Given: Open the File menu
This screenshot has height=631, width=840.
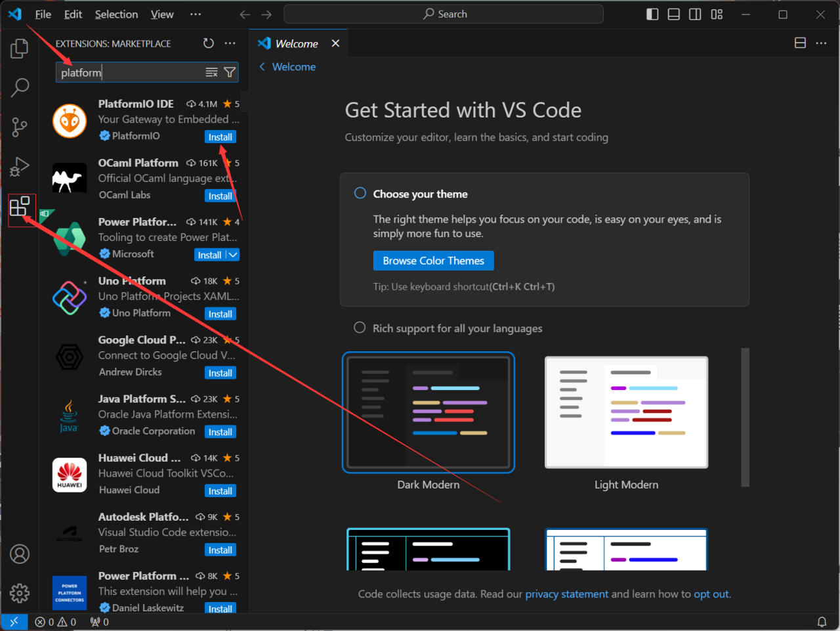Looking at the screenshot, I should point(43,14).
